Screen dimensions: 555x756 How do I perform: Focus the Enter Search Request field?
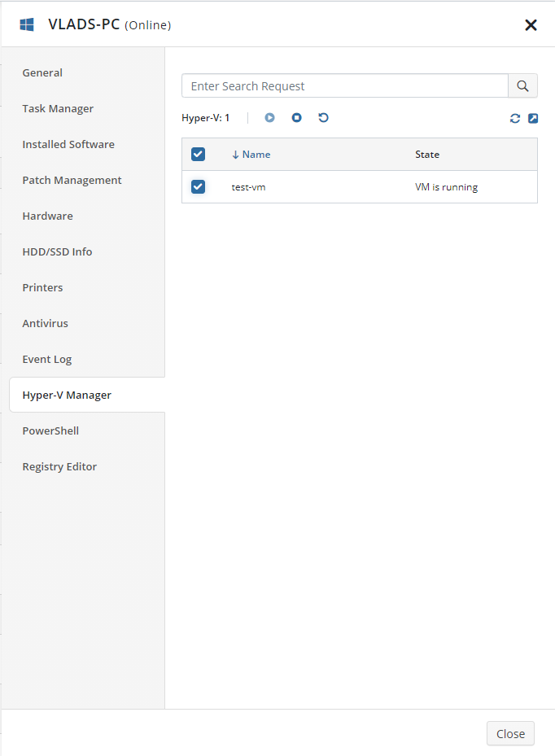click(x=345, y=85)
